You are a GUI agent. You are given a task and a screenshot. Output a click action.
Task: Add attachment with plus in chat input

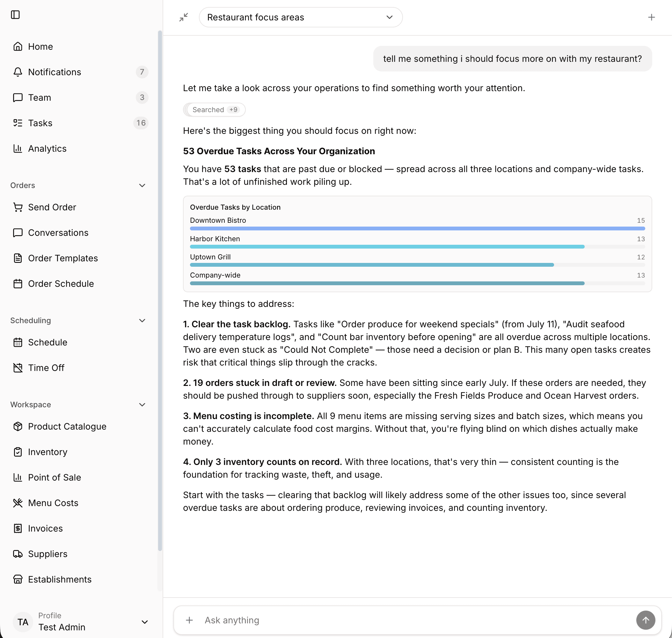(x=190, y=620)
